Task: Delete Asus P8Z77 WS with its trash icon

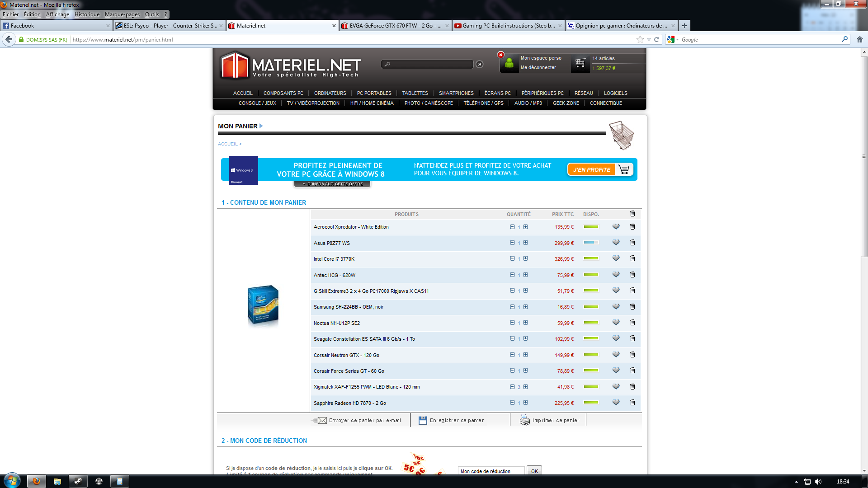Action: [x=632, y=243]
